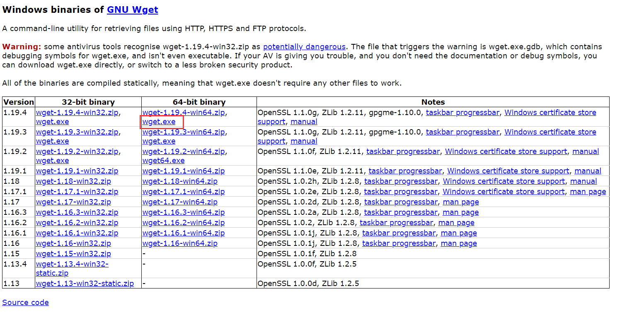Open Windows certificate store support link for 1.19.2
644x315 pixels.
click(x=506, y=151)
